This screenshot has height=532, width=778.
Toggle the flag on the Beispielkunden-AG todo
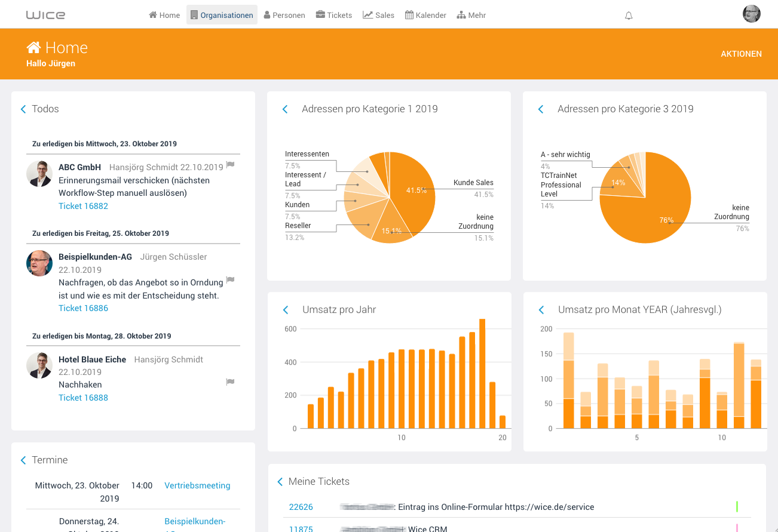tap(230, 279)
